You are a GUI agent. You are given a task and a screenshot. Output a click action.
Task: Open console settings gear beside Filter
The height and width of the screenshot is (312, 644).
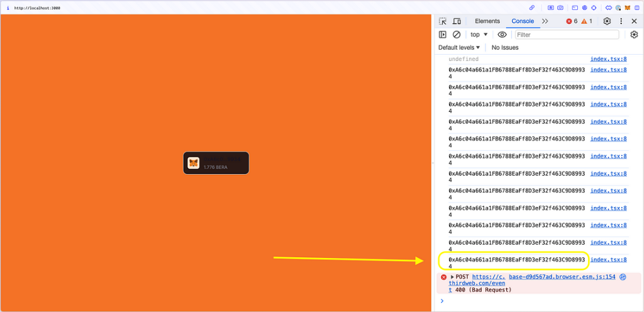tap(634, 35)
